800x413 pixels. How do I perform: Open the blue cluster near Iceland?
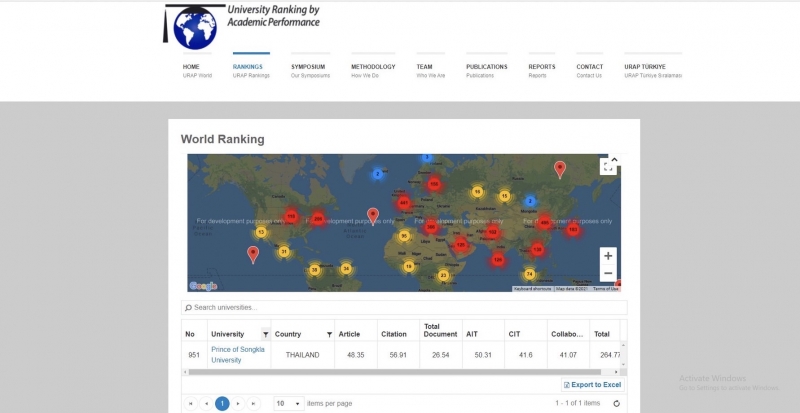pyautogui.click(x=377, y=174)
